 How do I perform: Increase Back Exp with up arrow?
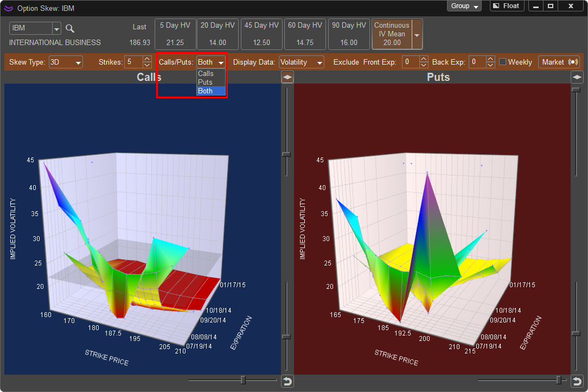pos(490,59)
